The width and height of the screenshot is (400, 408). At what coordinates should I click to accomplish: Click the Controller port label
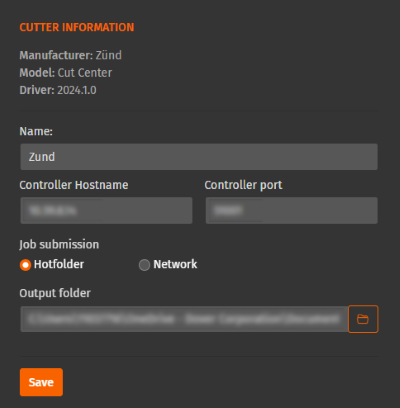(x=243, y=185)
